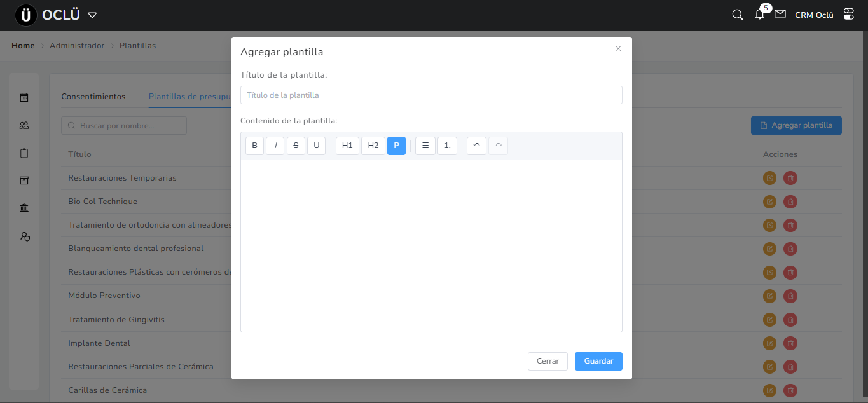
Task: Click the Título de la plantilla input
Action: click(431, 95)
